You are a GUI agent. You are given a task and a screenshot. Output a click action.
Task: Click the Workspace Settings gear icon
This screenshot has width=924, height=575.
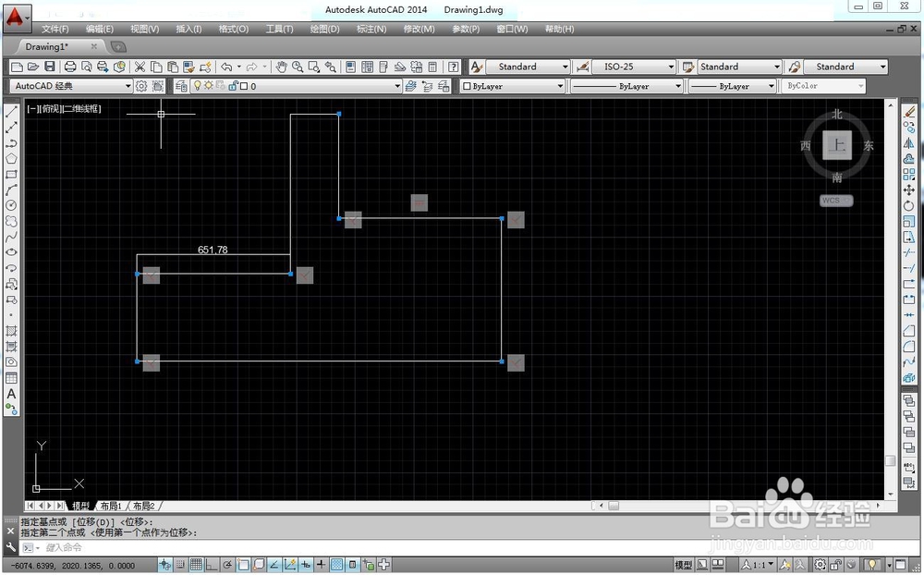[141, 86]
